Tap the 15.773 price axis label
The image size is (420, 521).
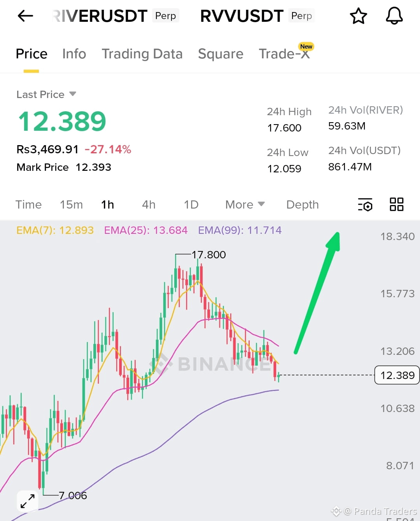pos(397,293)
